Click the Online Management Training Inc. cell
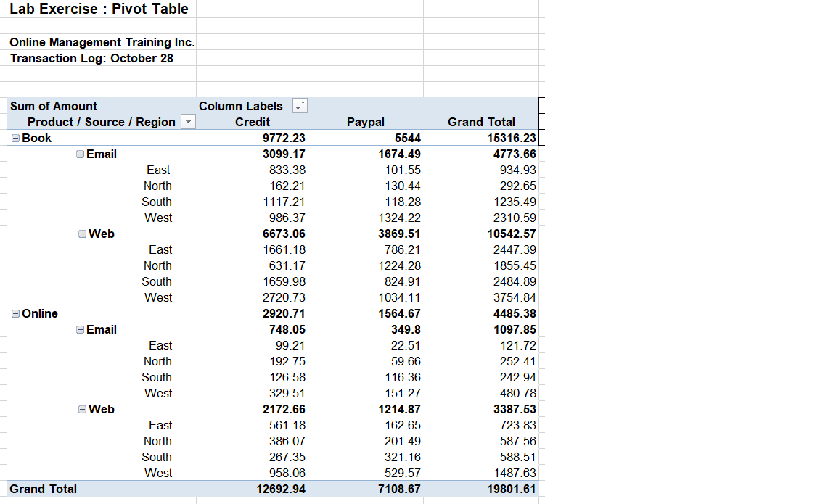The height and width of the screenshot is (504, 836). (x=102, y=42)
